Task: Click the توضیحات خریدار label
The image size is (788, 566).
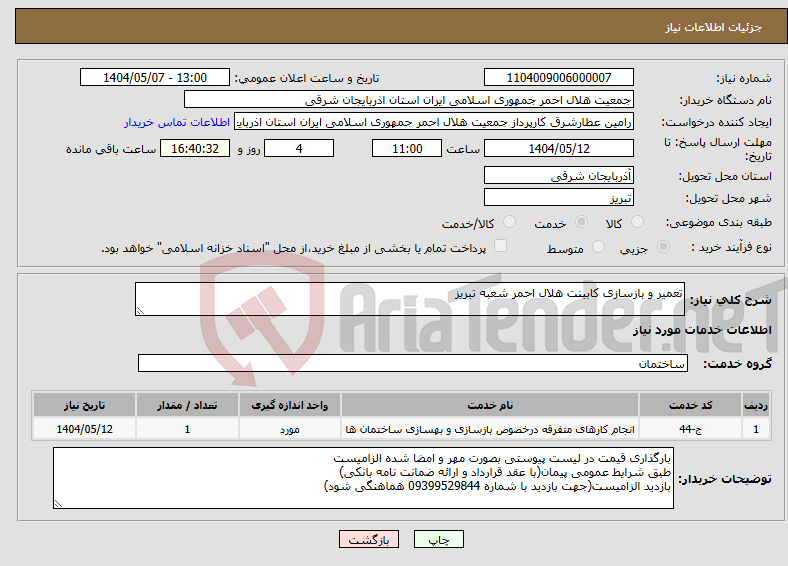Action: (x=725, y=479)
